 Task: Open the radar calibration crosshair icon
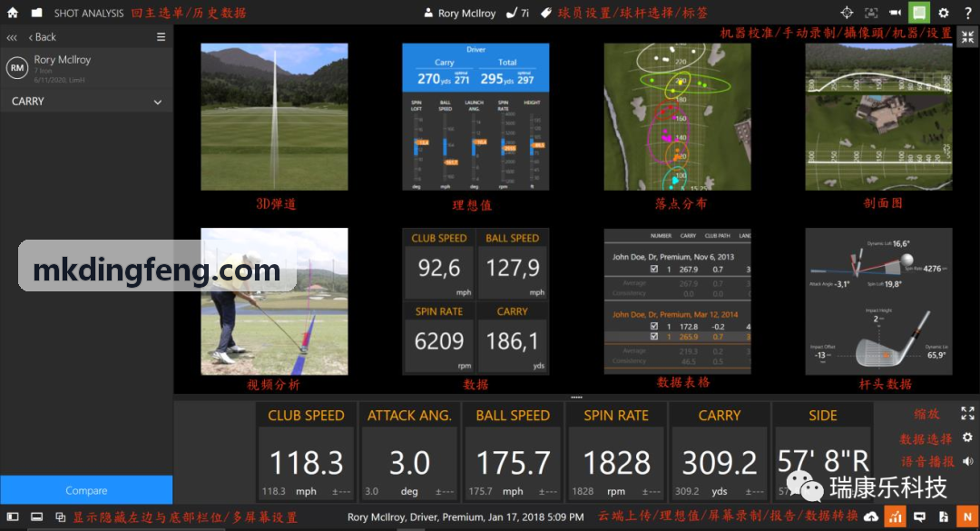click(x=847, y=13)
